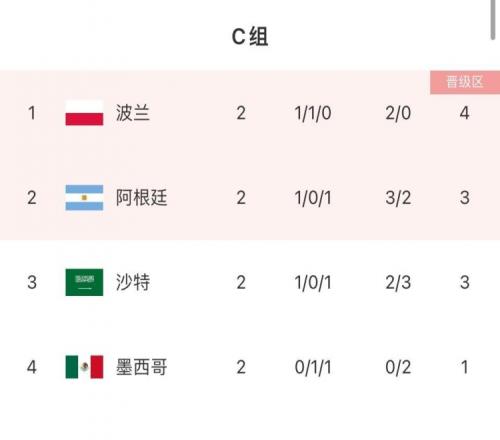Click the Poland flag icon
Image resolution: width=500 pixels, height=440 pixels.
click(x=84, y=113)
